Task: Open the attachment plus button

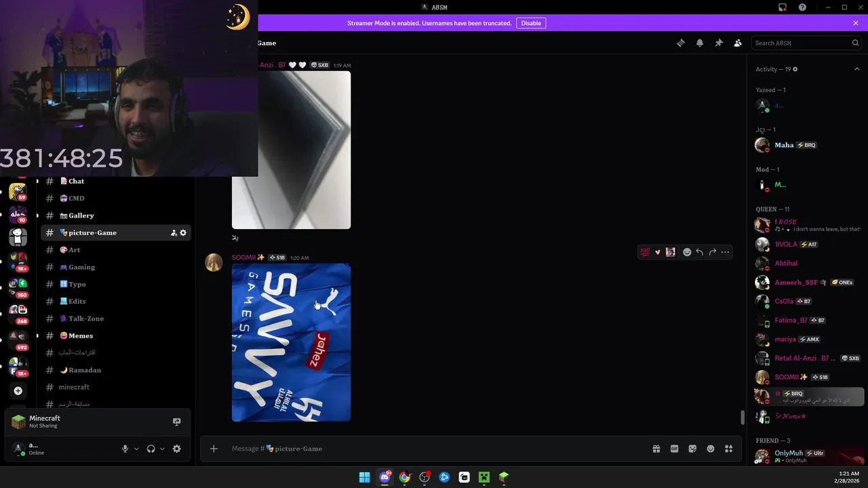Action: [214, 449]
